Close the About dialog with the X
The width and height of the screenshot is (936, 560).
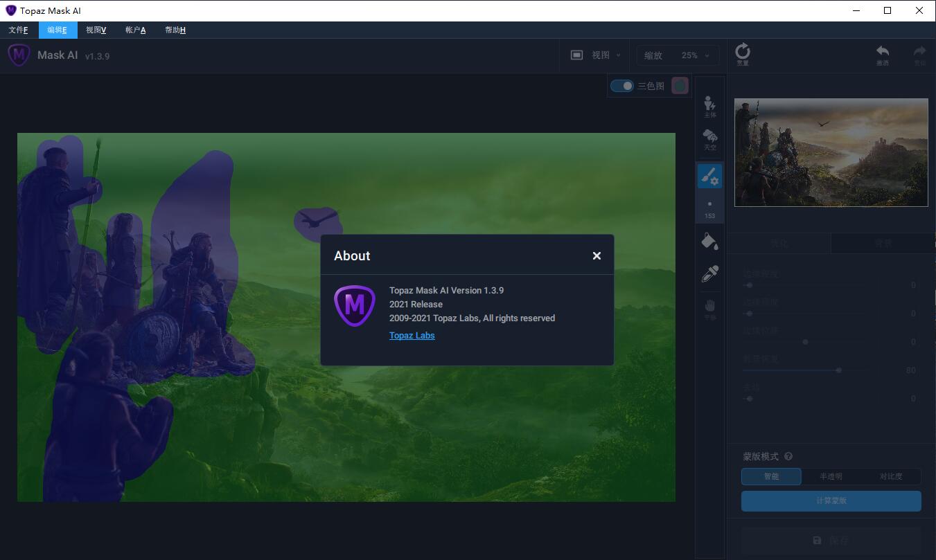597,255
